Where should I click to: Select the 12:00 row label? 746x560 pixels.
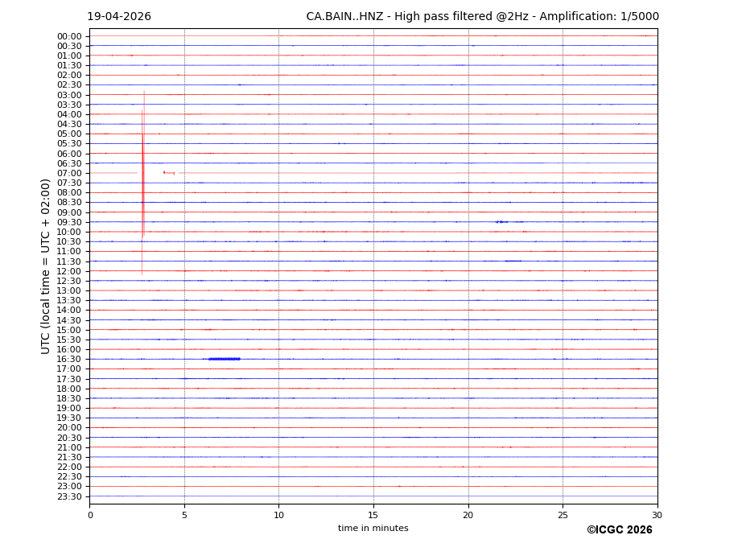[69, 271]
